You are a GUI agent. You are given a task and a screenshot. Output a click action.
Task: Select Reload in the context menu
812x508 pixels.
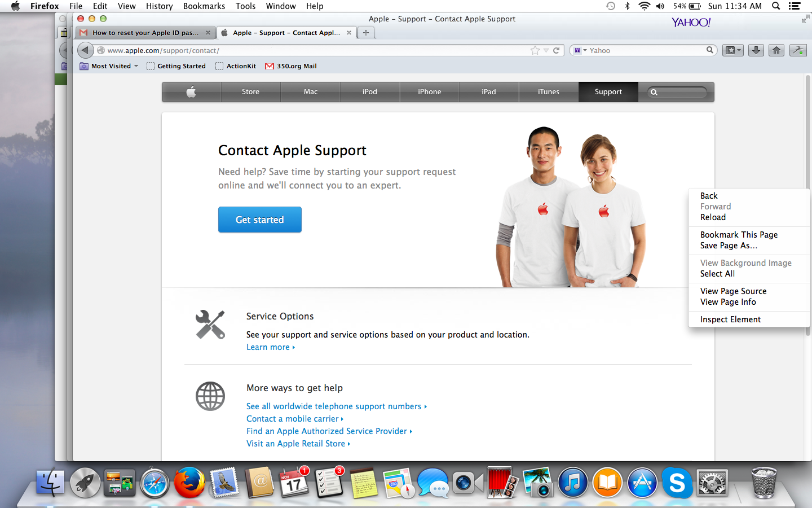click(749, 217)
